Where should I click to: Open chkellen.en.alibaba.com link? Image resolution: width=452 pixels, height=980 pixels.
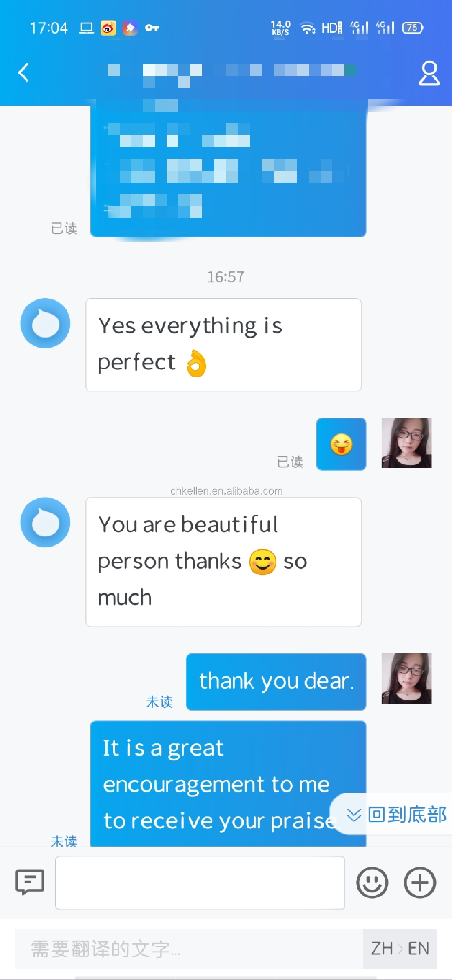pyautogui.click(x=226, y=491)
